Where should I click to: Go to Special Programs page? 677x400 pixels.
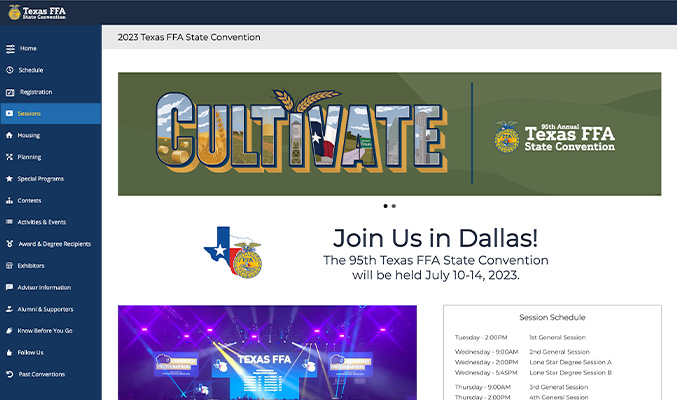coord(40,179)
